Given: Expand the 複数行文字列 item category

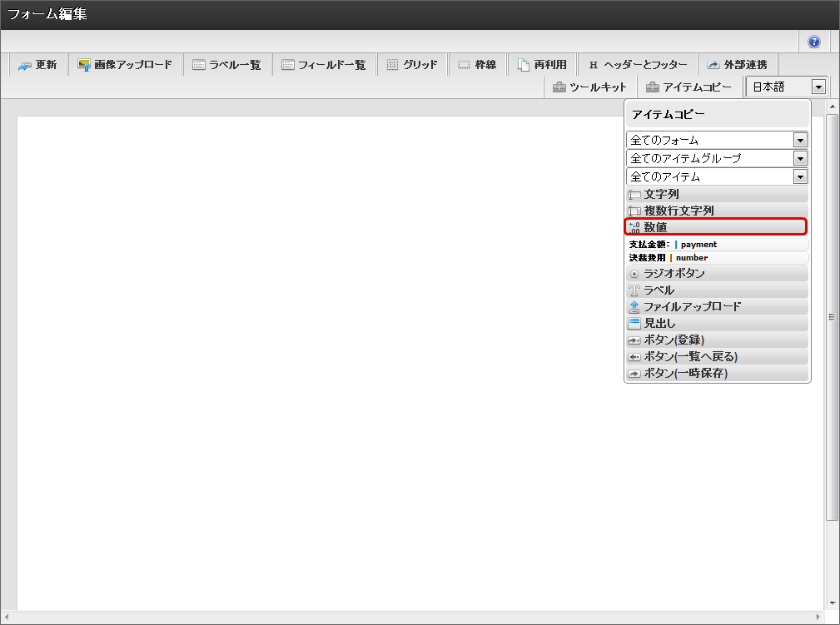Looking at the screenshot, I should click(717, 211).
